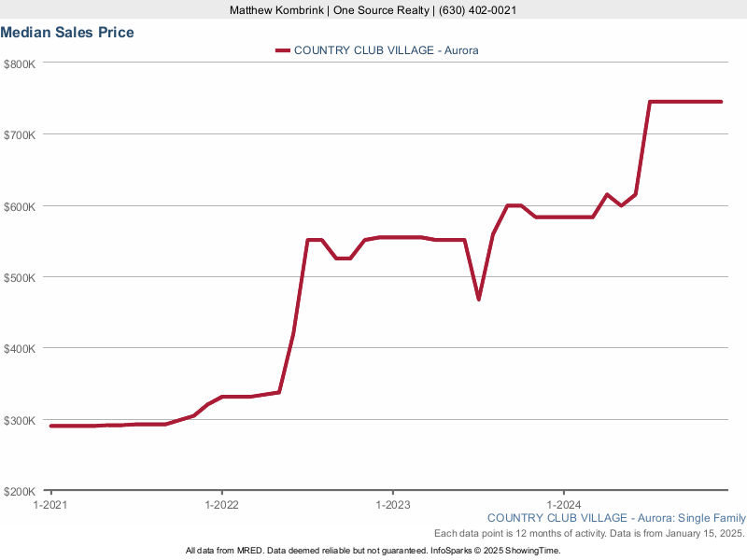Click the MRED data disclaimer footer
Image resolution: width=747 pixels, height=560 pixels.
(x=373, y=551)
